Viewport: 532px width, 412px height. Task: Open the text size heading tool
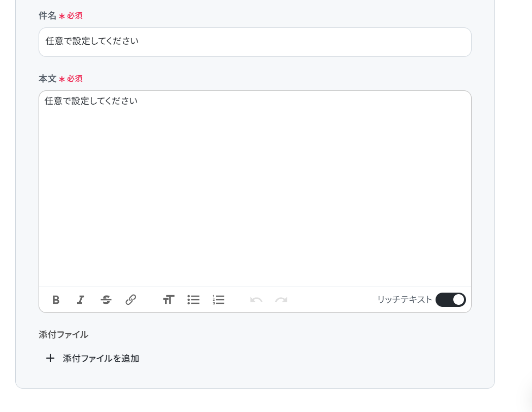click(169, 300)
